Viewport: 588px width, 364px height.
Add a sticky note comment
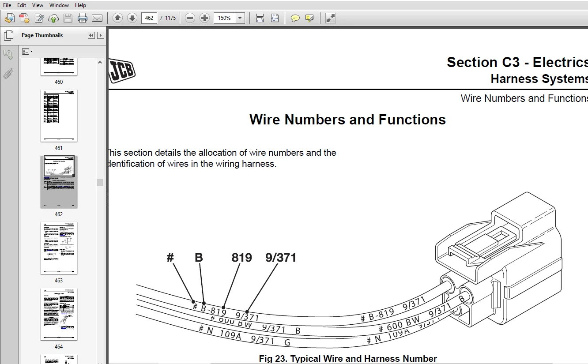295,18
